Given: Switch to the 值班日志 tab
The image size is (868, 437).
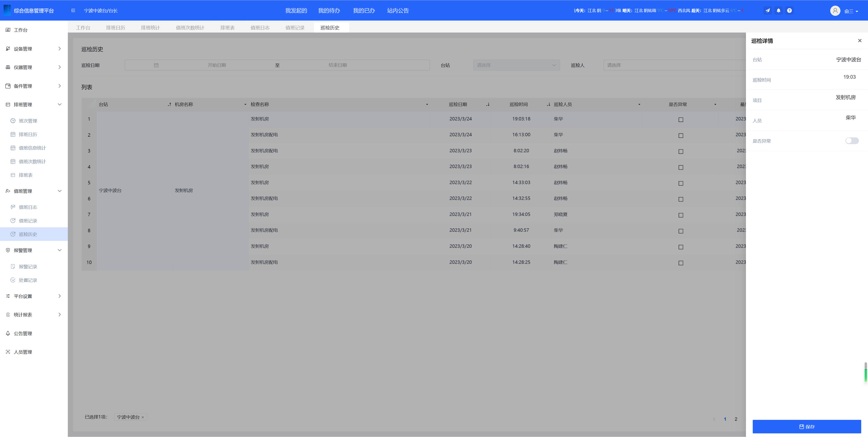Looking at the screenshot, I should 260,28.
